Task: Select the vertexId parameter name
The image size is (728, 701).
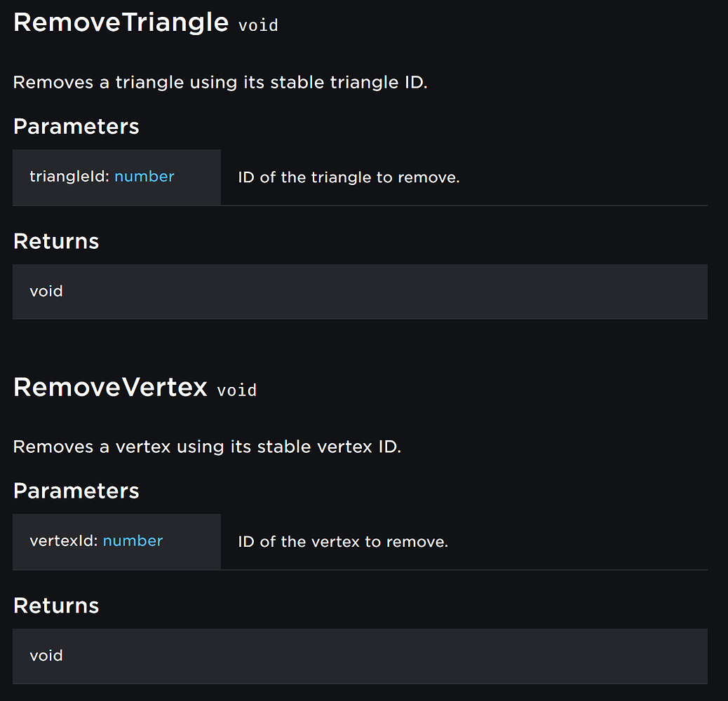Action: (x=64, y=540)
